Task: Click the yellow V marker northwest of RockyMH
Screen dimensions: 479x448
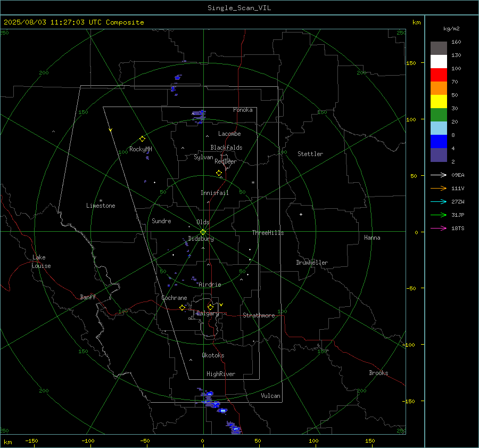Action: (111, 130)
